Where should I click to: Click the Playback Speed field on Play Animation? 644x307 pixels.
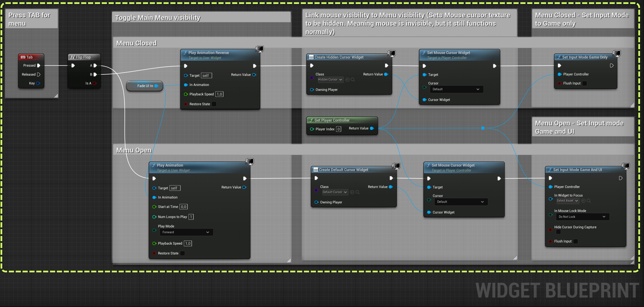coord(188,243)
